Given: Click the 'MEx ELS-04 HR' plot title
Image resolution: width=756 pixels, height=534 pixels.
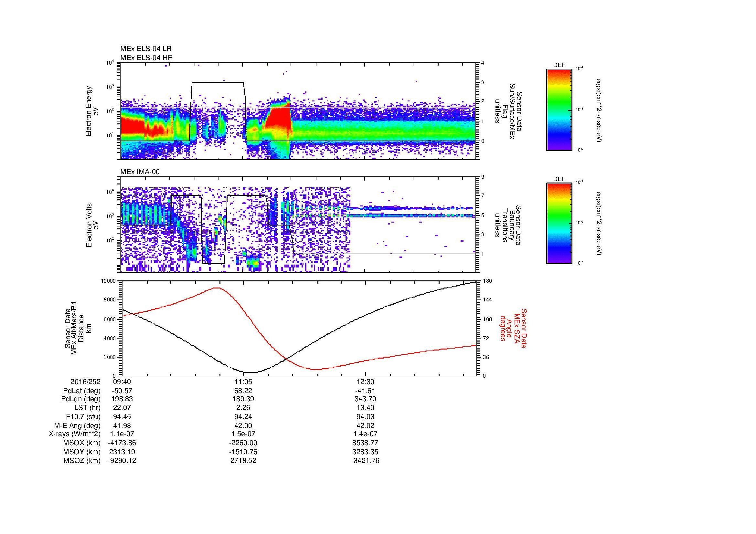Looking at the screenshot, I should (x=146, y=58).
